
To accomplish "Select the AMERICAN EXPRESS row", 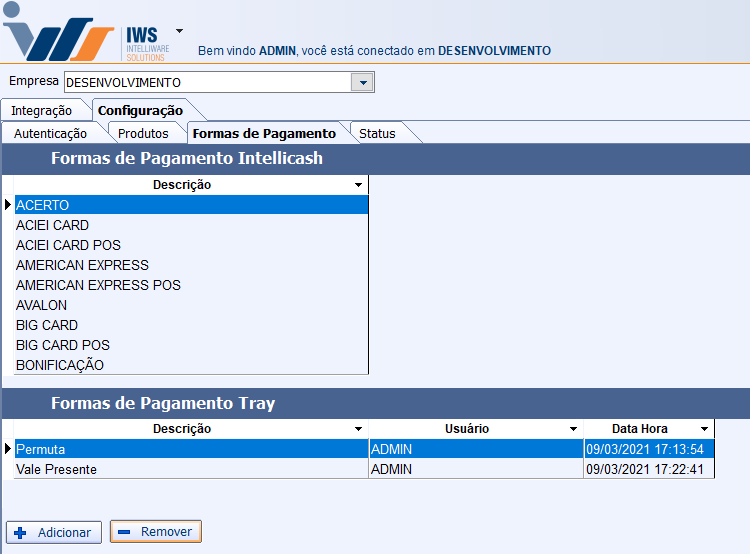I will click(x=191, y=265).
